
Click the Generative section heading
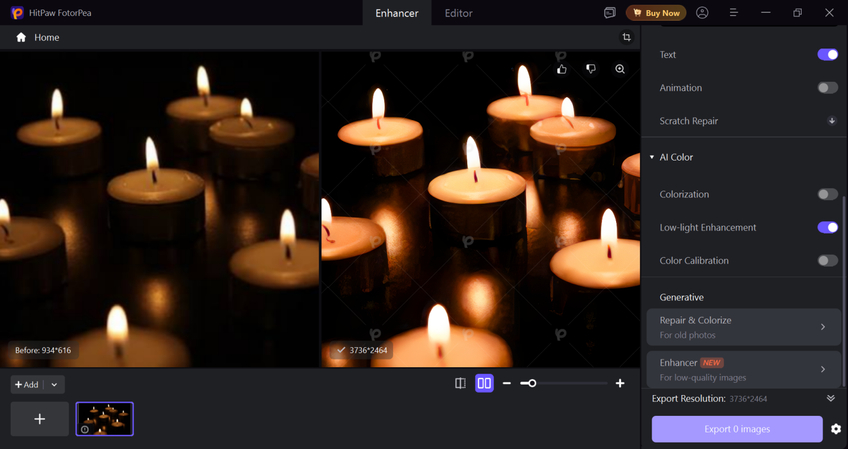[x=681, y=298]
